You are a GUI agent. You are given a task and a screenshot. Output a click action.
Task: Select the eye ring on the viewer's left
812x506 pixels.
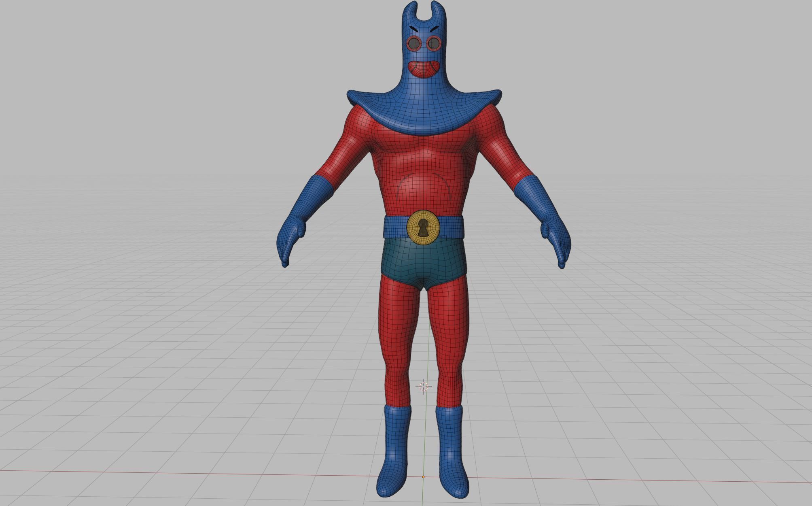tap(414, 43)
